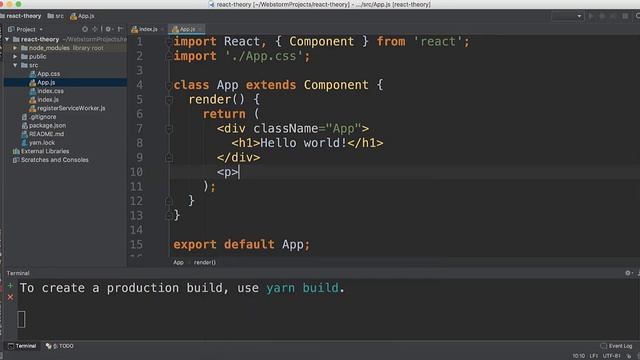Click line separator LF in status bar
This screenshot has width=640, height=360.
click(x=593, y=356)
